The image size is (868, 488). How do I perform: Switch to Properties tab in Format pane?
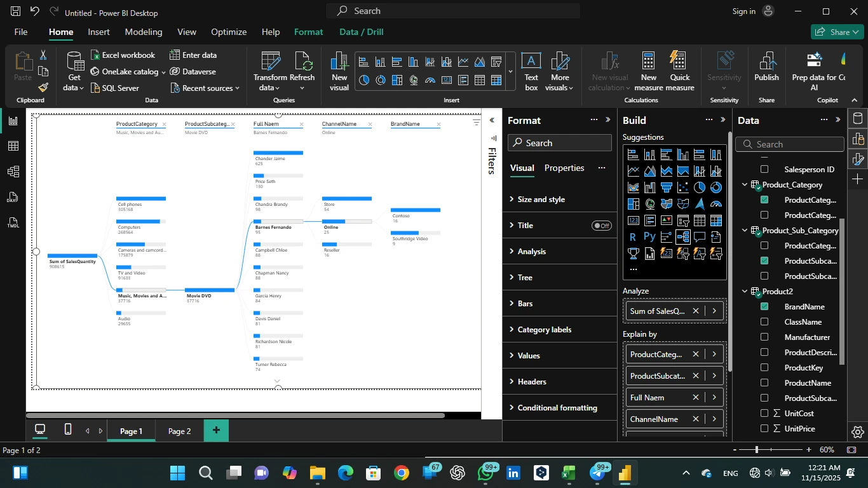point(564,168)
